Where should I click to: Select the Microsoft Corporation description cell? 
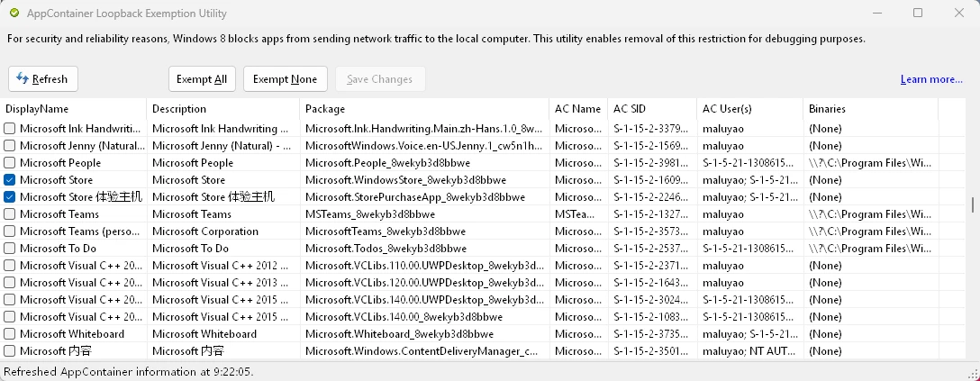[x=223, y=231]
